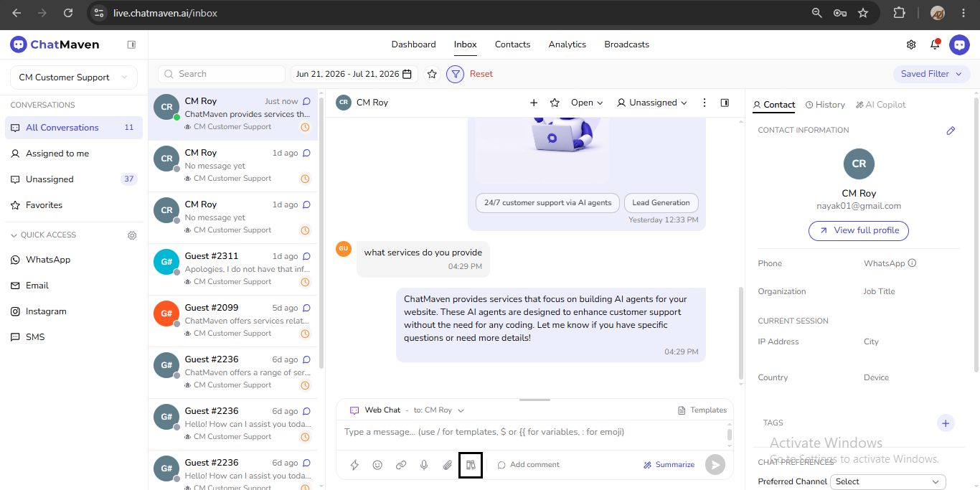This screenshot has width=980, height=490.
Task: Open Guest #2311 conversation
Action: 234,270
